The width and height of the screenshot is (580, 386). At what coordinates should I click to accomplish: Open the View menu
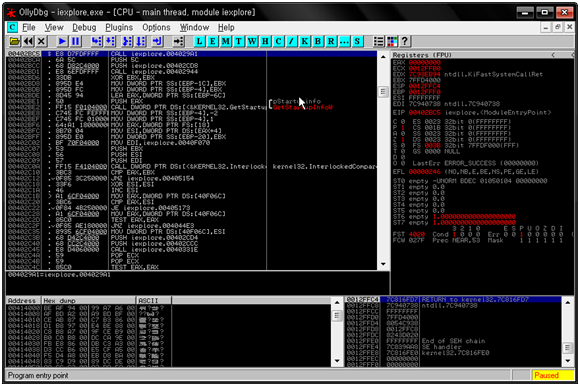pos(54,27)
